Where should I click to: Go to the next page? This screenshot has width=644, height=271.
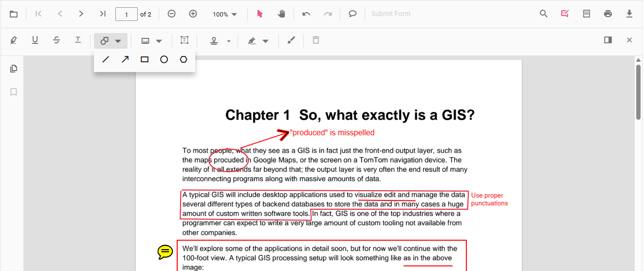click(x=81, y=14)
